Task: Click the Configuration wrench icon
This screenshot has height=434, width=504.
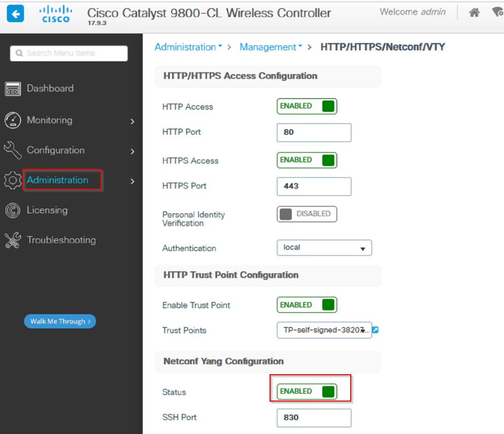Action: tap(13, 150)
